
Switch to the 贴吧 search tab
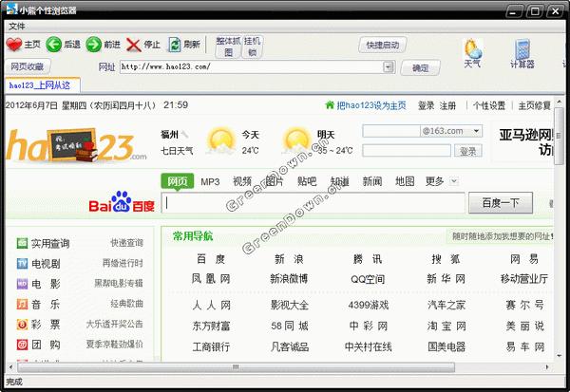[x=307, y=181]
